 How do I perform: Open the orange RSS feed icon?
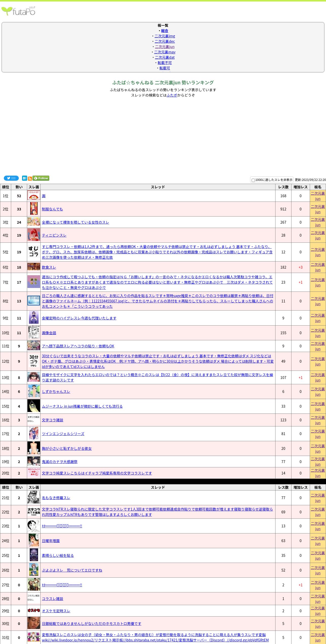pyautogui.click(x=30, y=179)
